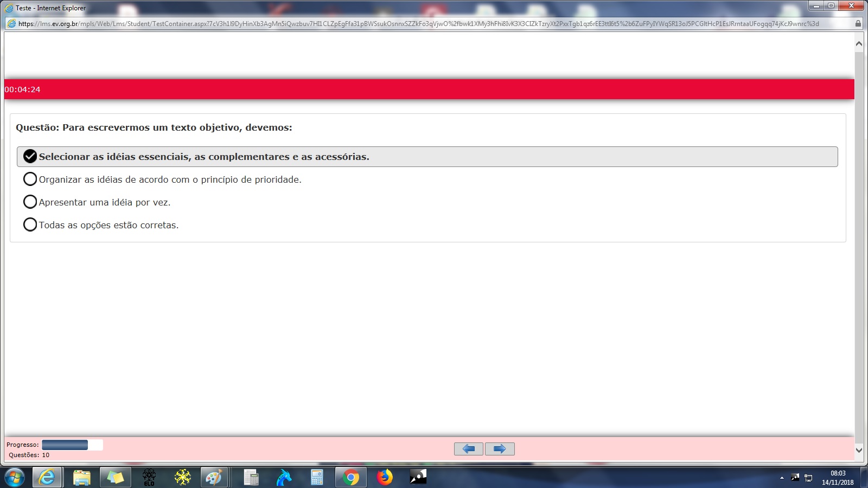The width and height of the screenshot is (868, 488).
Task: Open the Windows Start menu
Action: (15, 478)
